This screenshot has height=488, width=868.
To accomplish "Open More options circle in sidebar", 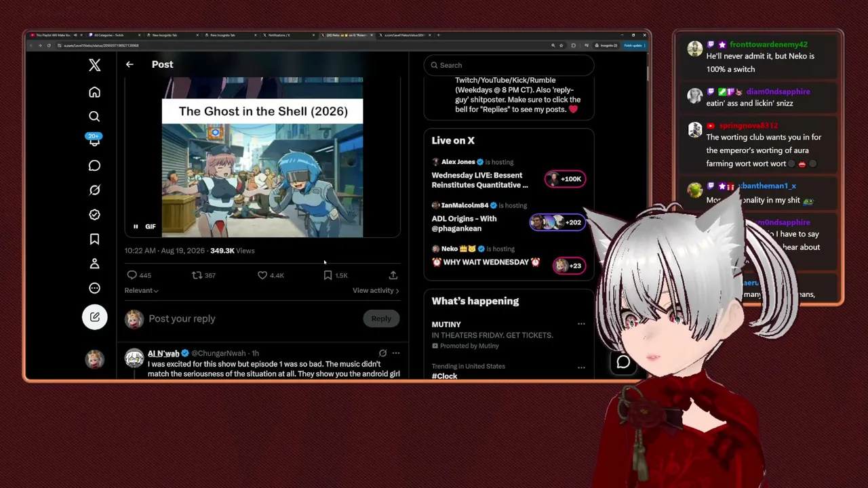I will tap(94, 288).
